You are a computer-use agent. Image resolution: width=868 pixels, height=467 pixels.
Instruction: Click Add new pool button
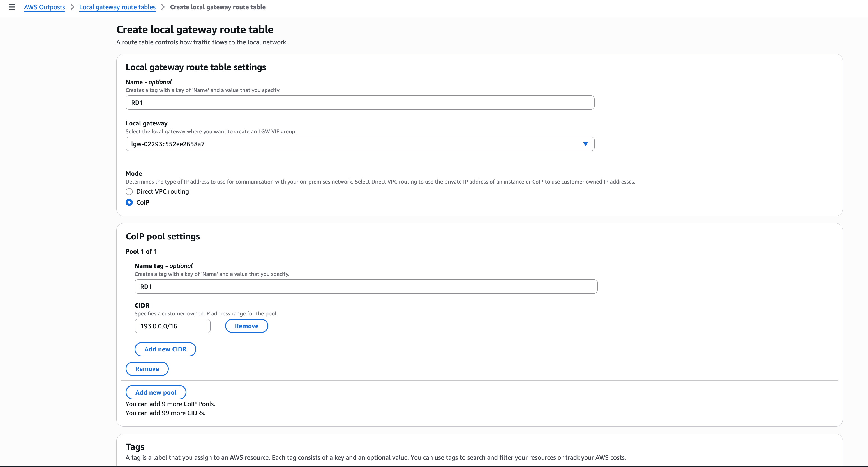pos(156,392)
